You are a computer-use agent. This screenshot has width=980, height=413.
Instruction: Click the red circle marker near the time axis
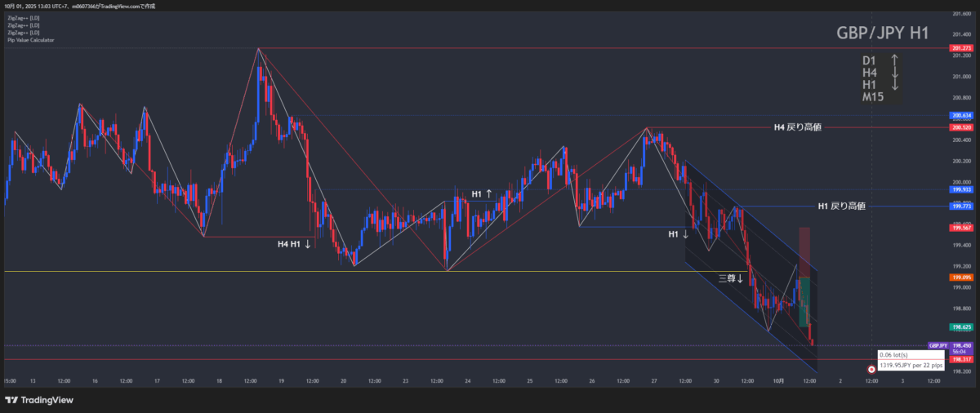point(871,370)
